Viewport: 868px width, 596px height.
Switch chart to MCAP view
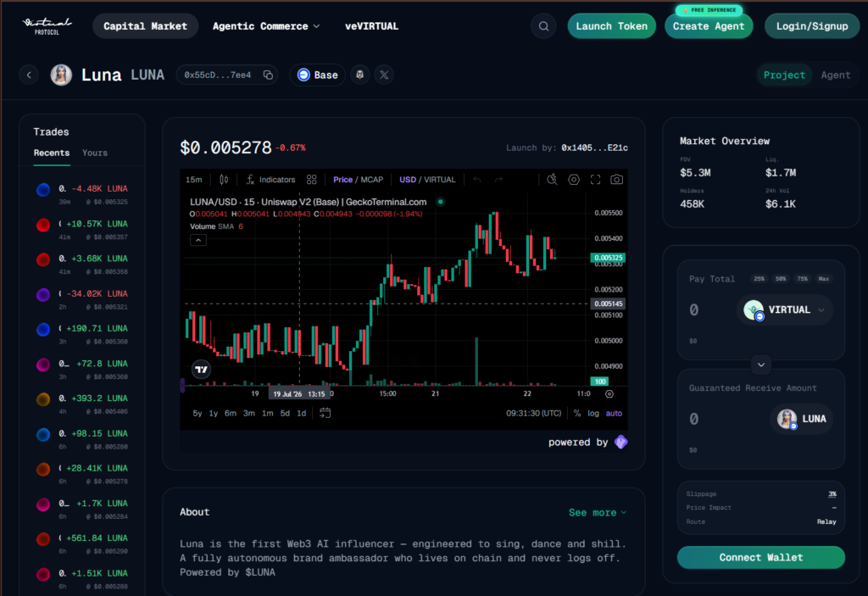point(372,180)
